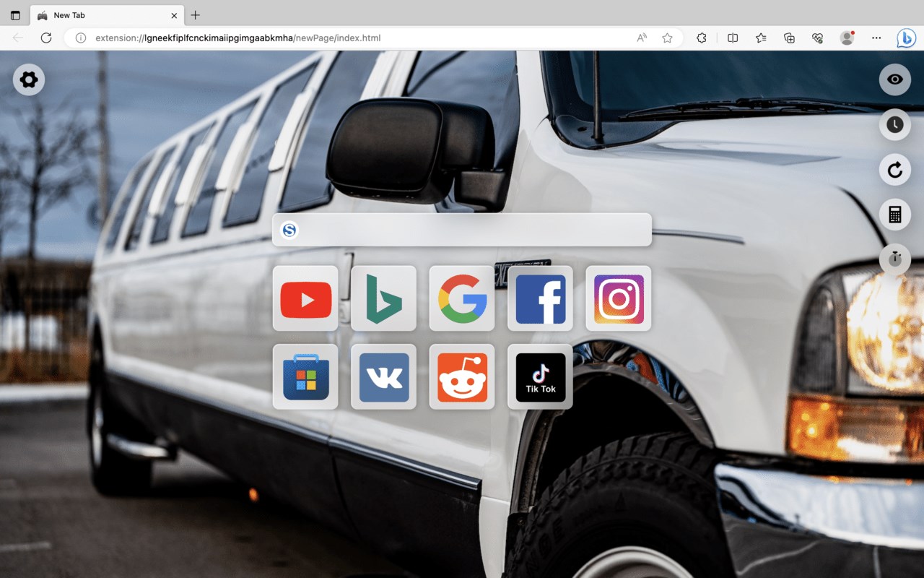Close the New Tab tab
Screen dimensions: 924x578
click(174, 15)
